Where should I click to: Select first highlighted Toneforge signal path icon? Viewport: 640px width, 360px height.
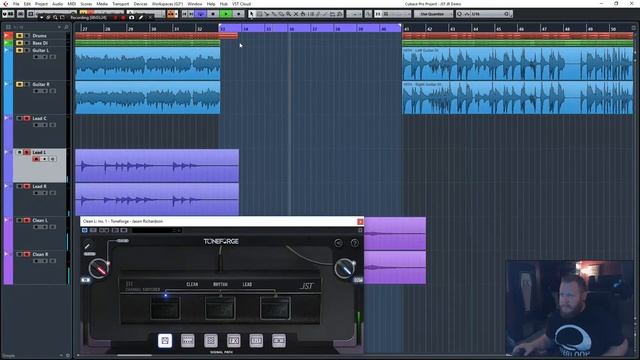[165, 340]
